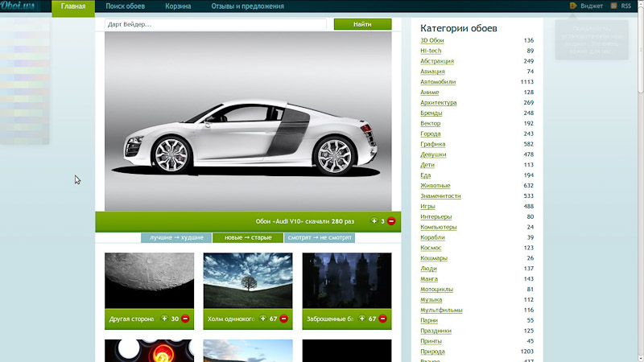Viewport: 644px width, 362px height.
Task: Sort by лучшие → худшие
Action: pyautogui.click(x=176, y=237)
